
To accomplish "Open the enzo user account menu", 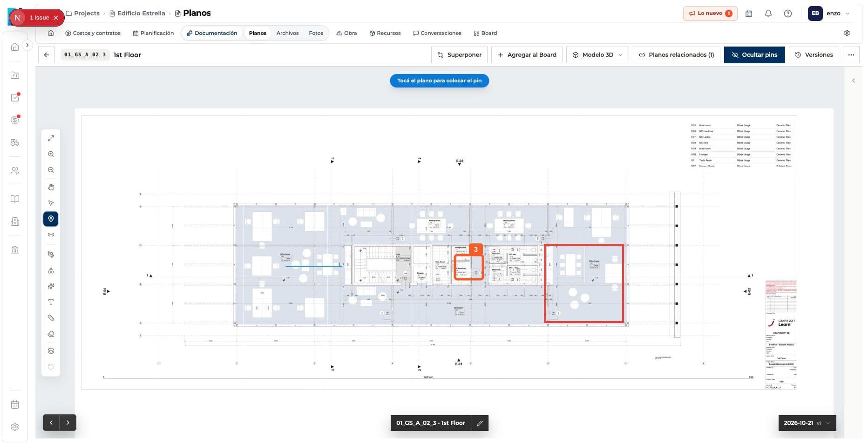I will tap(829, 13).
